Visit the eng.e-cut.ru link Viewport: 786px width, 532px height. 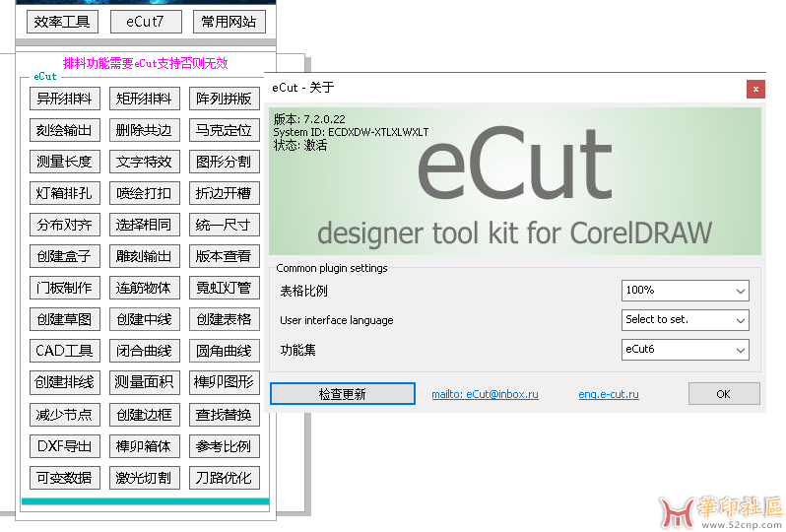point(609,394)
